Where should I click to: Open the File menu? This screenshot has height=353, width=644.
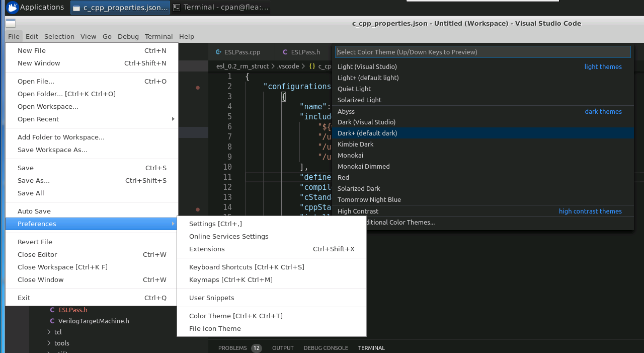[x=14, y=36]
